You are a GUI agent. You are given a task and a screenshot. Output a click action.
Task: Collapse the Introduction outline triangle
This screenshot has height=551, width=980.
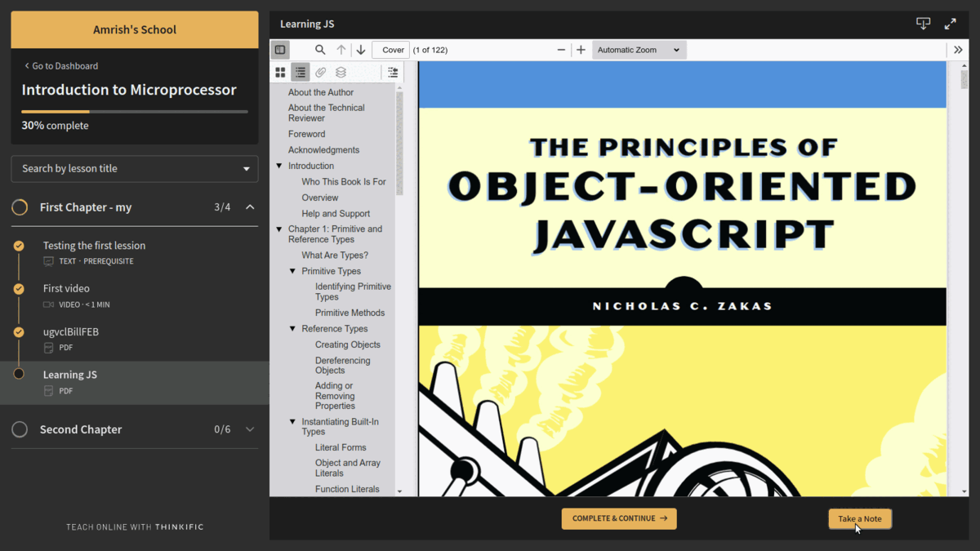[279, 166]
